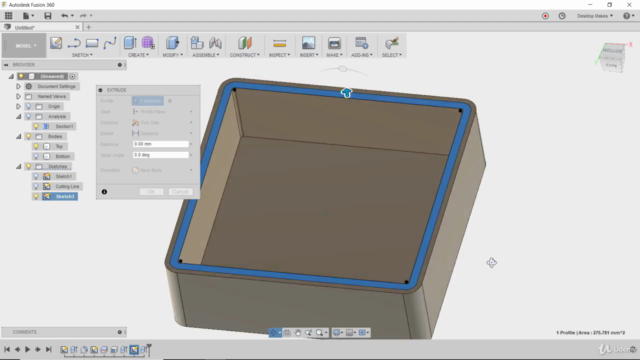Choose the Line sketch tool
640x360 pixels.
(74, 43)
